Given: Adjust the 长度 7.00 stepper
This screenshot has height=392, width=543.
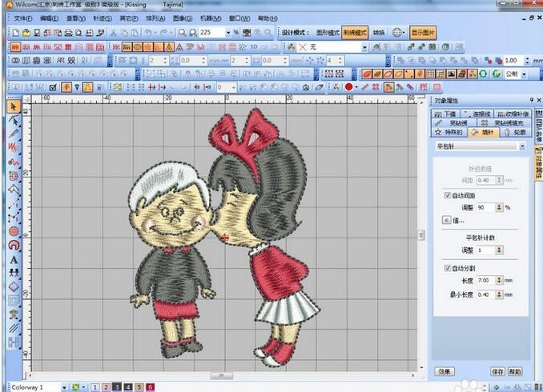Looking at the screenshot, I should (x=499, y=280).
